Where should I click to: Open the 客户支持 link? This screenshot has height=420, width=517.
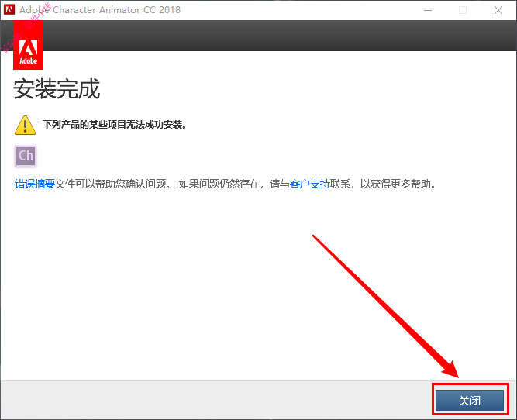pos(309,184)
